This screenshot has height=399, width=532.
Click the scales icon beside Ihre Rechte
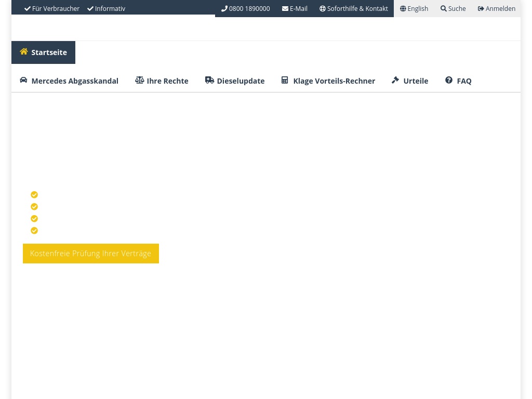(x=139, y=80)
